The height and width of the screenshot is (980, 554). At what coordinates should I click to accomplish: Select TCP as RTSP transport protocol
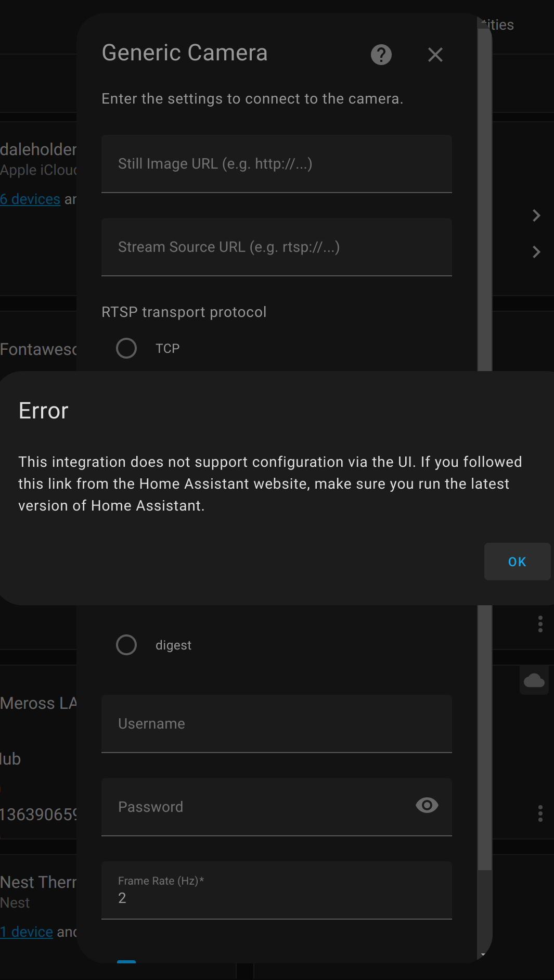[126, 348]
